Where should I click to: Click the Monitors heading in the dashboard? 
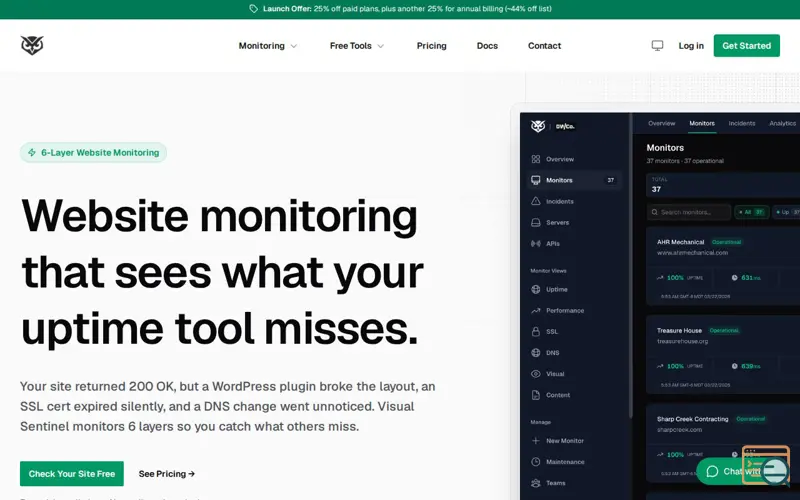(665, 148)
